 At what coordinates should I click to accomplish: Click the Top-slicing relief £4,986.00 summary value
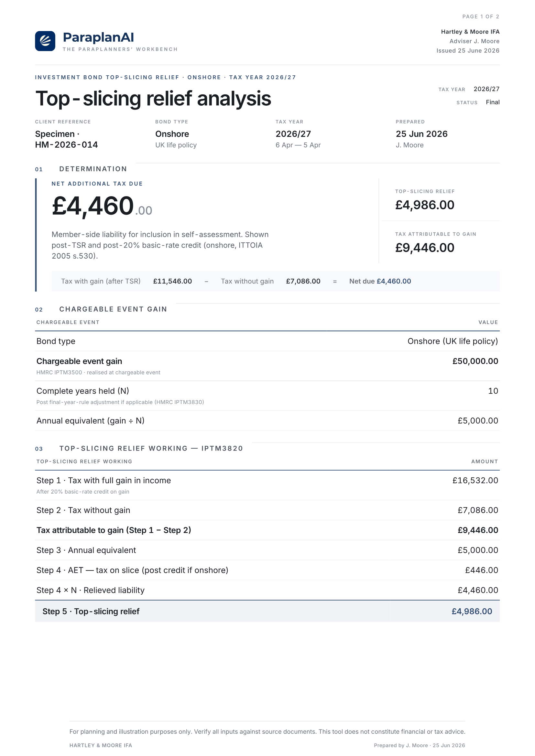point(425,205)
